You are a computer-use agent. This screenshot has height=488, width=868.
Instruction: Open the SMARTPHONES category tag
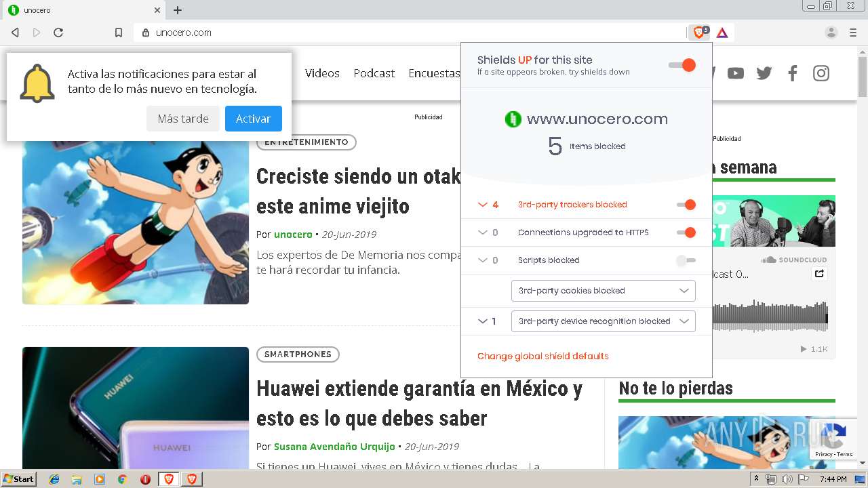tap(298, 354)
